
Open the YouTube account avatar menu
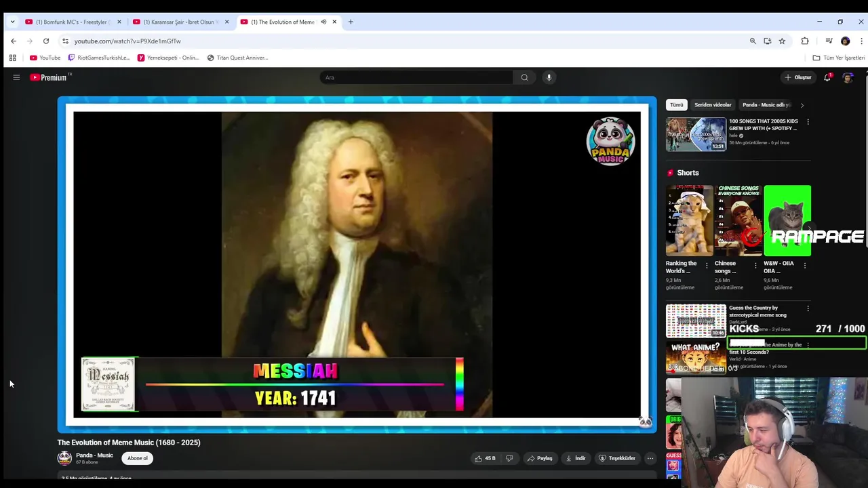click(x=848, y=77)
